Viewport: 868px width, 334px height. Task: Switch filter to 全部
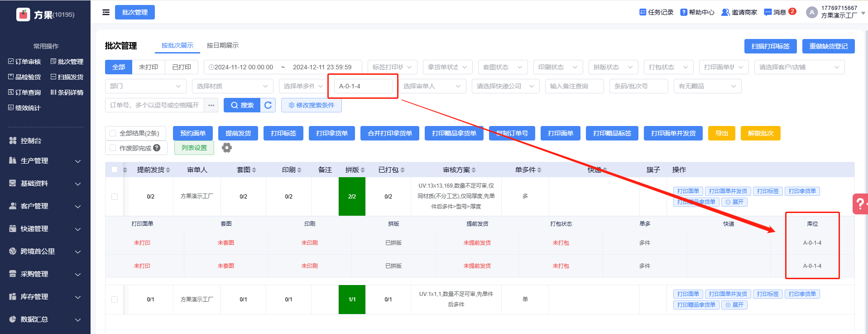119,67
